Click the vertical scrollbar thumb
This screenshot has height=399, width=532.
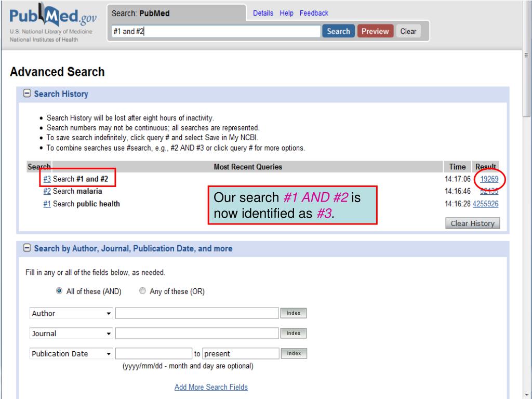[x=527, y=59]
